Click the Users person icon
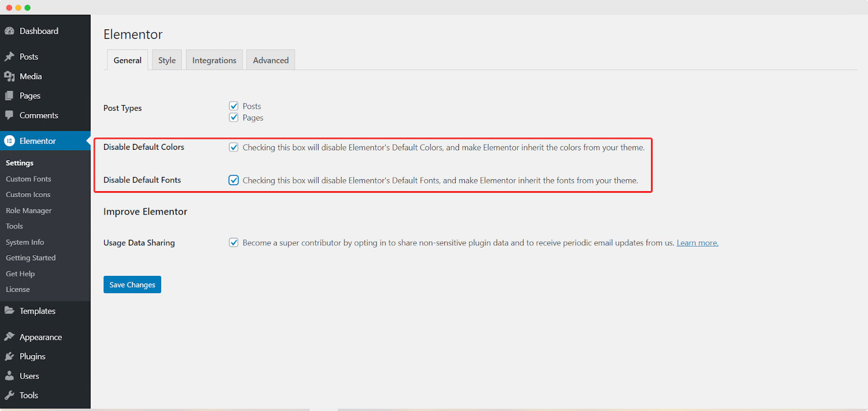This screenshot has height=411, width=868. [9, 376]
